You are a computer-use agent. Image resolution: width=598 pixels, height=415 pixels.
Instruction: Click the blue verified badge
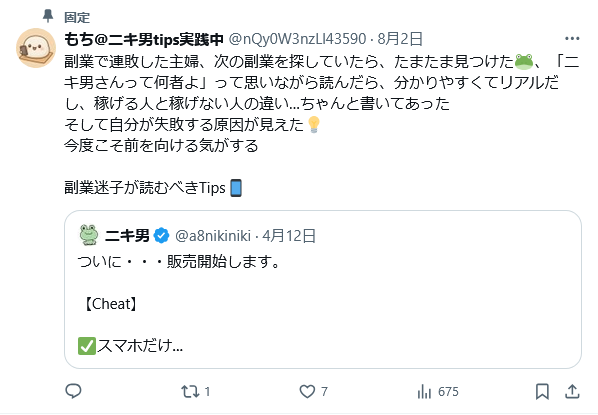pyautogui.click(x=161, y=236)
